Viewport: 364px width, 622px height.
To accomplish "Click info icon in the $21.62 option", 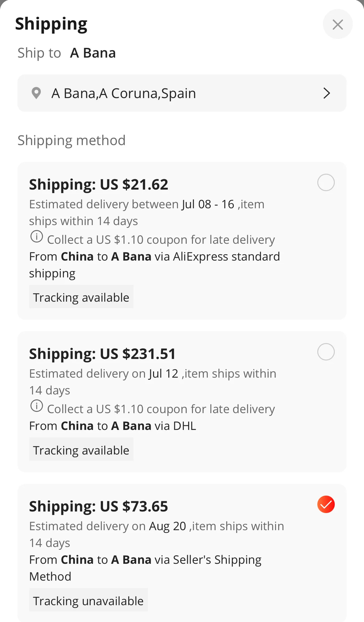I will tap(37, 236).
